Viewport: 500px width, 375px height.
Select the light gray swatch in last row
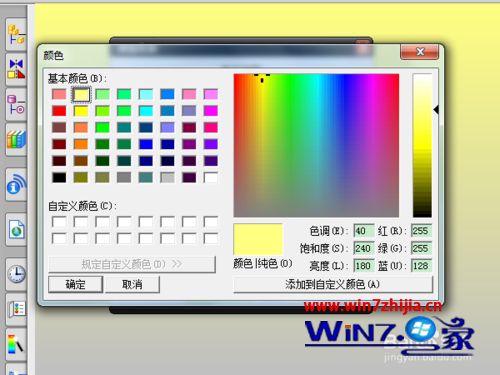(x=167, y=177)
